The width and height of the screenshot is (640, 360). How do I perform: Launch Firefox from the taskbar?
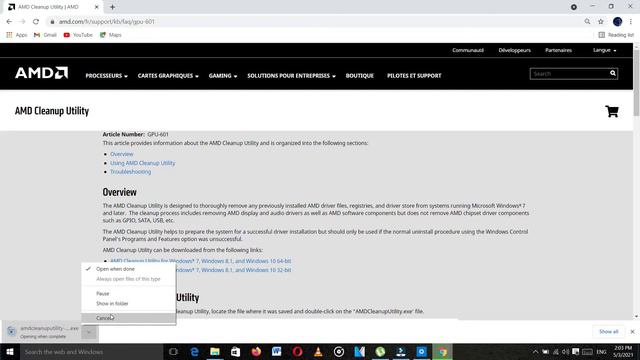(x=256, y=352)
